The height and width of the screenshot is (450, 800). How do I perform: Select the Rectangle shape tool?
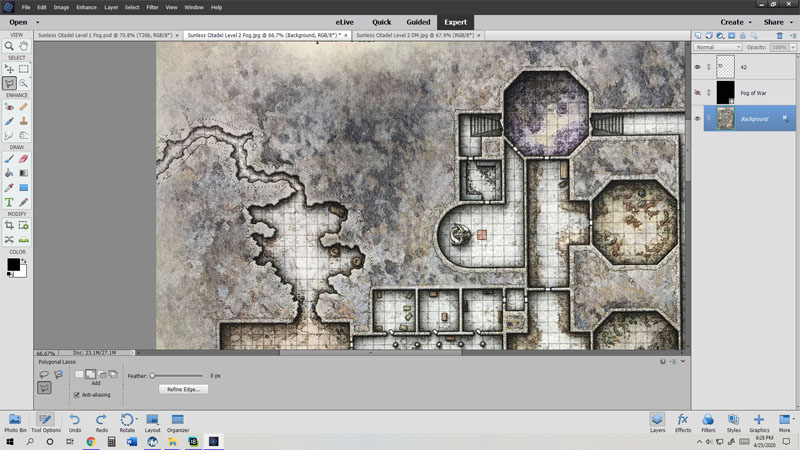coord(23,188)
